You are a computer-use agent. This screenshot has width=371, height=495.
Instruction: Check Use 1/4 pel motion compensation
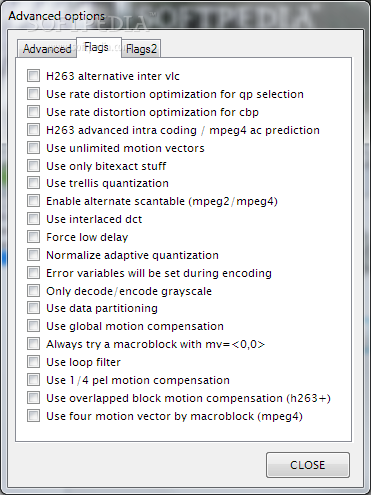33,380
